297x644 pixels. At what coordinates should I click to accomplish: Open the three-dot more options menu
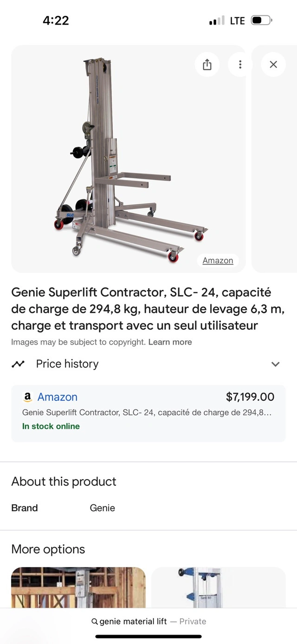pos(240,64)
